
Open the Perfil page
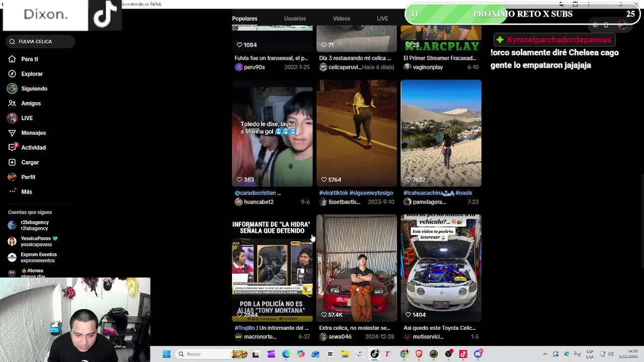[x=22, y=177]
